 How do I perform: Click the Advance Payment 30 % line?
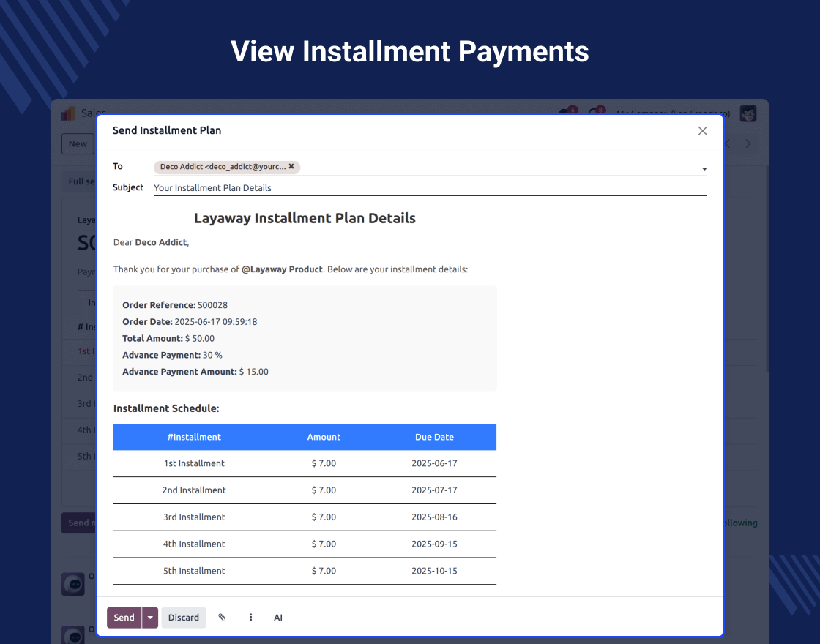pos(172,355)
